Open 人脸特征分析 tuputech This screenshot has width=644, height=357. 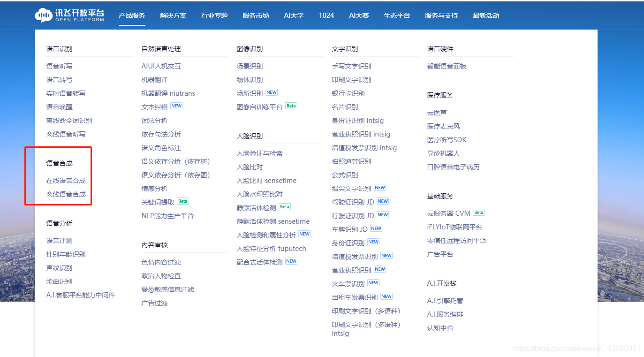point(272,249)
